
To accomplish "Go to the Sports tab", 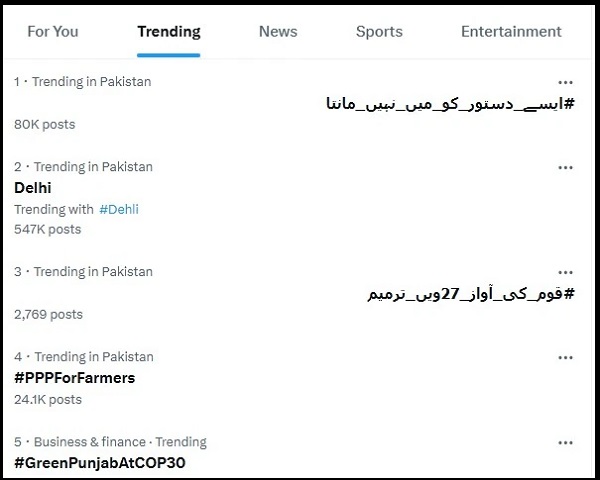I will 379,31.
